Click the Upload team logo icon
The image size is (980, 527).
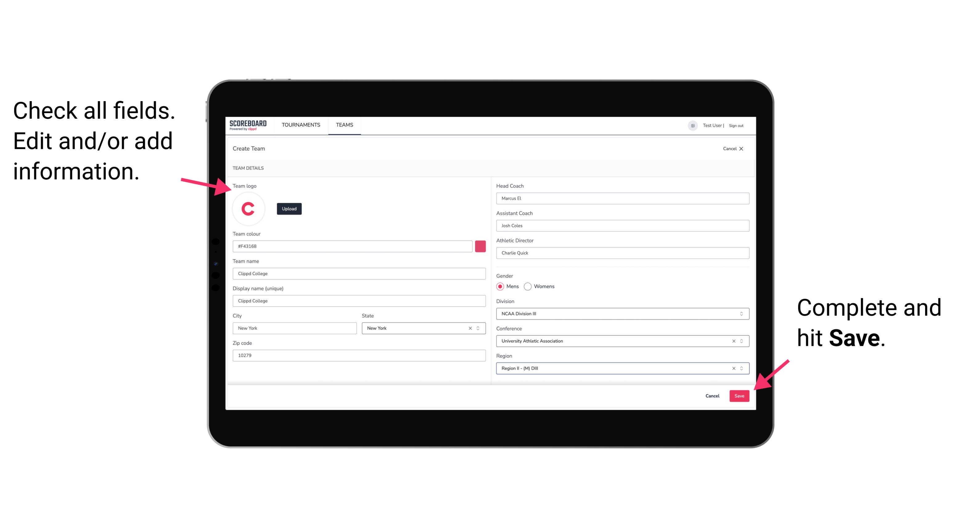[x=289, y=208]
